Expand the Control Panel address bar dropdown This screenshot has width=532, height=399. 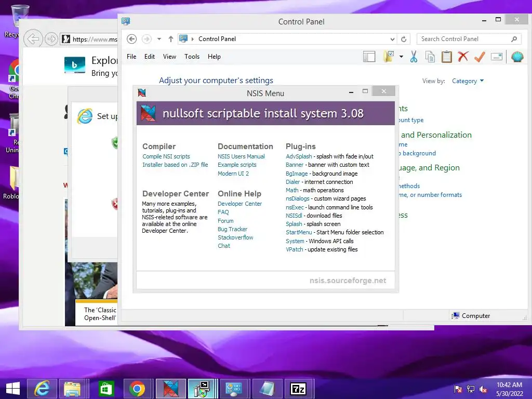click(x=392, y=39)
